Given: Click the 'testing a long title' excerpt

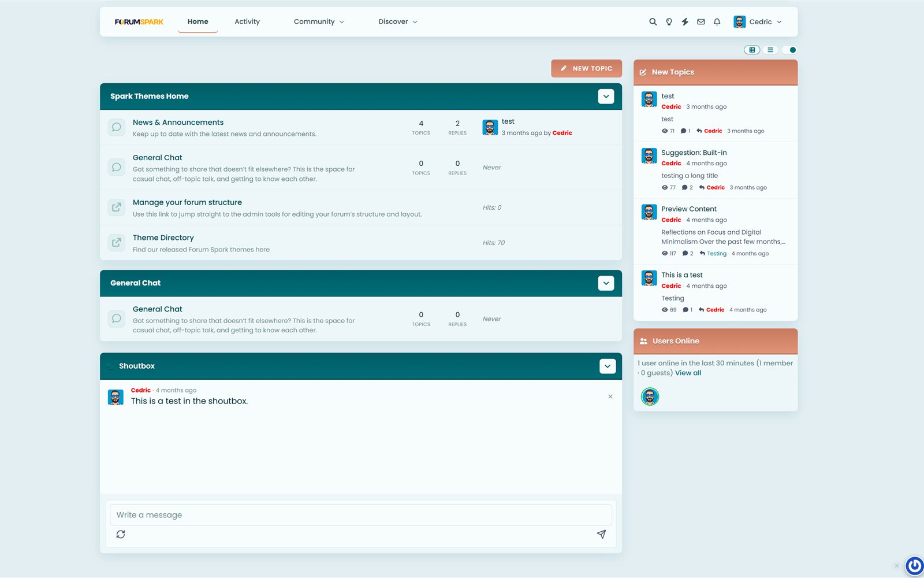Looking at the screenshot, I should (690, 176).
